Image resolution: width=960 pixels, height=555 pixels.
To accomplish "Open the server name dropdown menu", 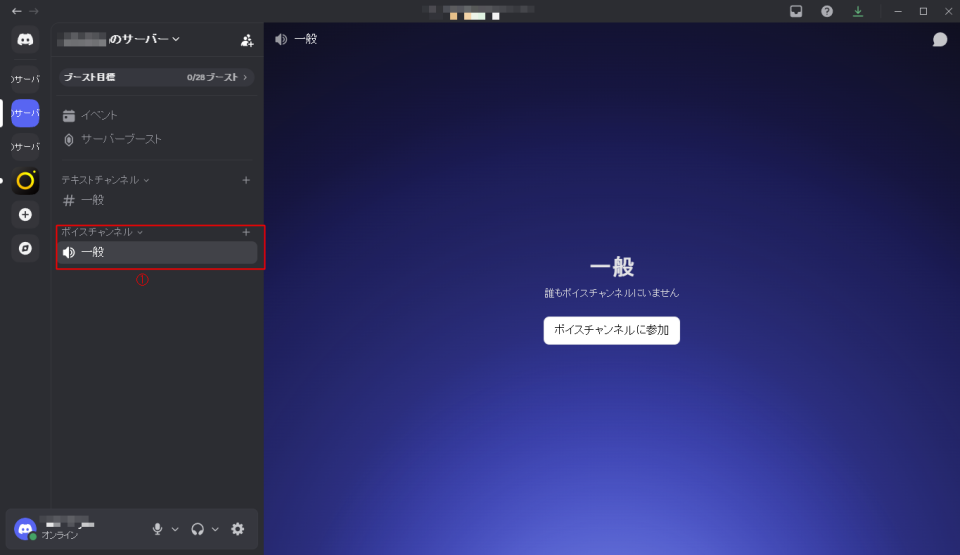I will 120,39.
